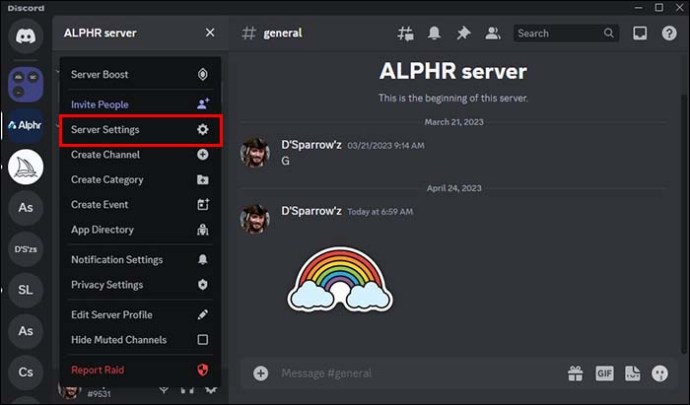
Task: Click the plus attachment button in message bar
Action: (261, 373)
